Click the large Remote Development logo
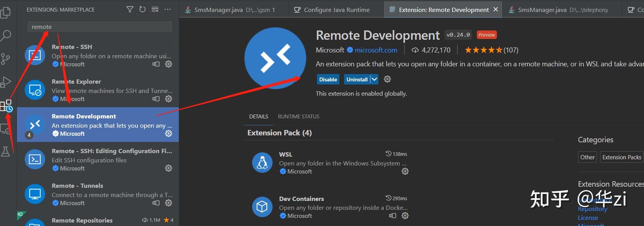Viewport: 644px width, 226px height. click(275, 58)
